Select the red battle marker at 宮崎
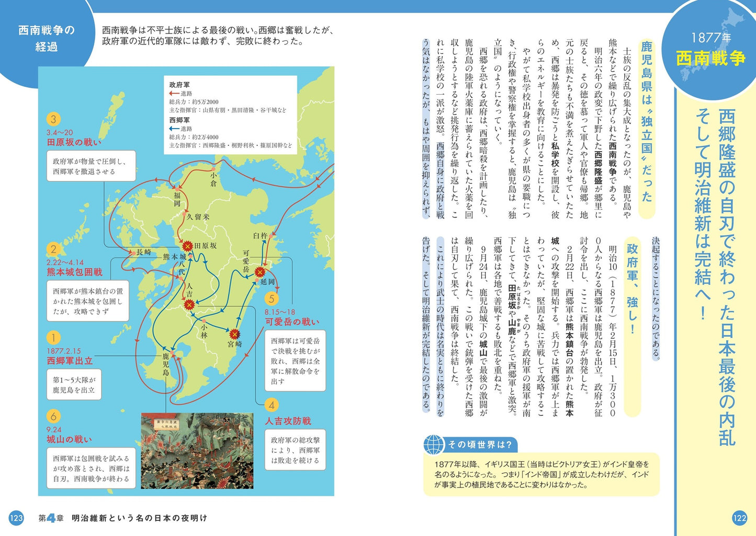 pyautogui.click(x=235, y=334)
